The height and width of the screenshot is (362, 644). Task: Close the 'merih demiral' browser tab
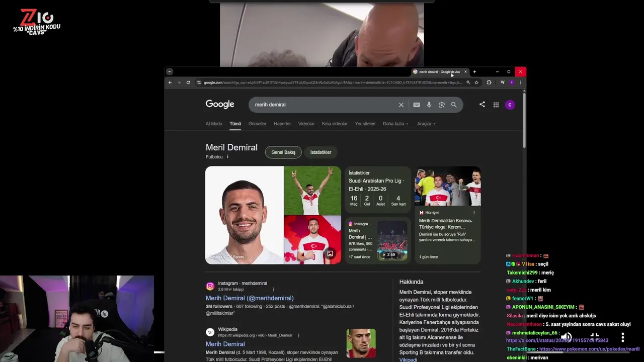point(465,72)
